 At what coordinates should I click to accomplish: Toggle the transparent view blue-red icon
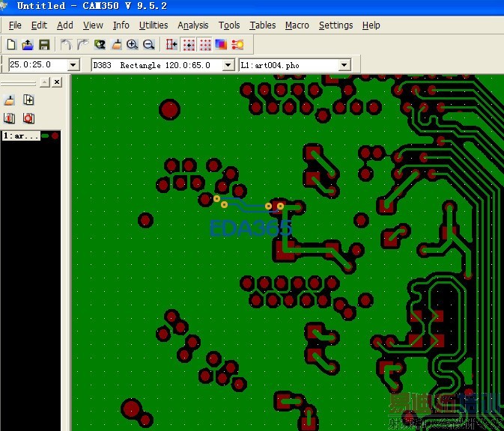pos(221,44)
